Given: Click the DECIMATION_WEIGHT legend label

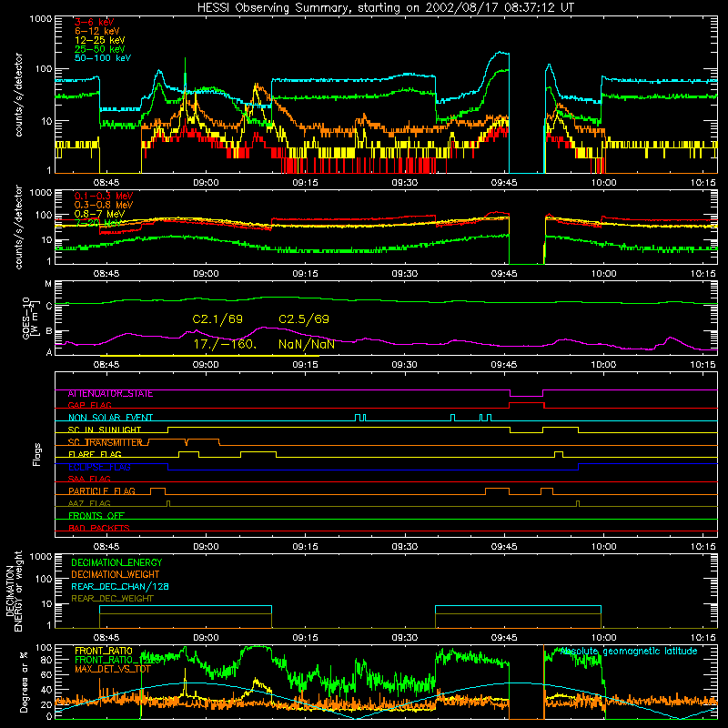Looking at the screenshot, I should point(116,574).
